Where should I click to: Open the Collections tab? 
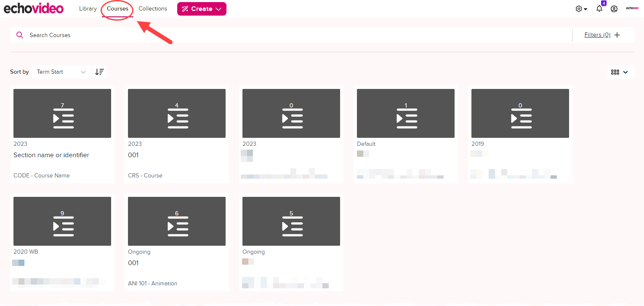click(x=153, y=8)
